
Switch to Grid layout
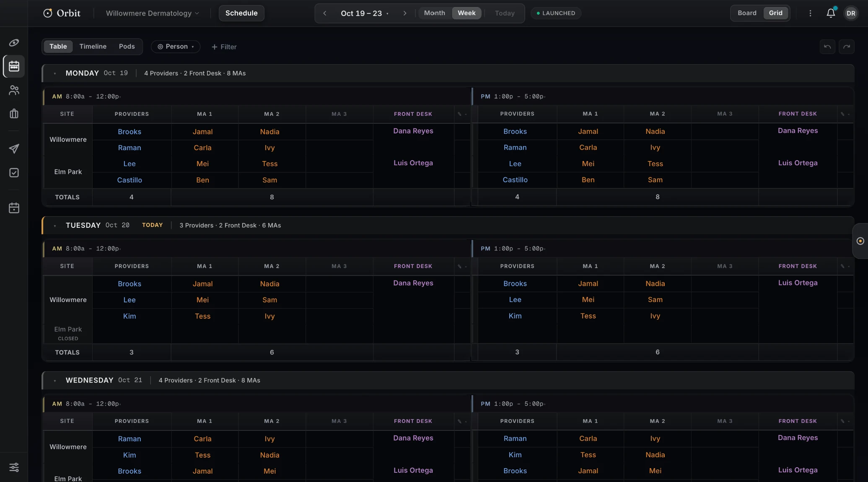[x=775, y=13]
